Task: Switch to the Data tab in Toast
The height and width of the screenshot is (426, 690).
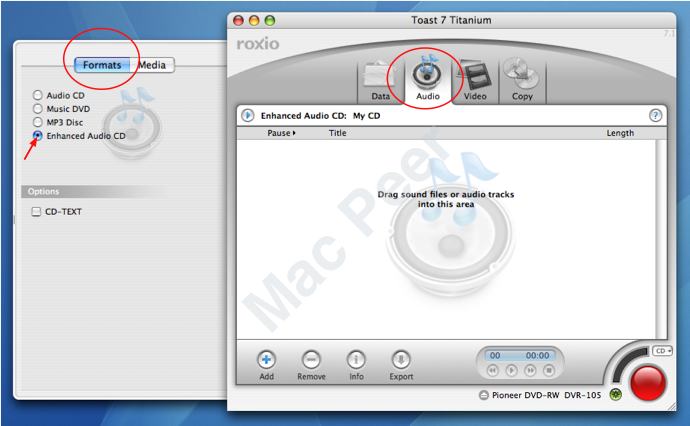Action: click(x=380, y=82)
